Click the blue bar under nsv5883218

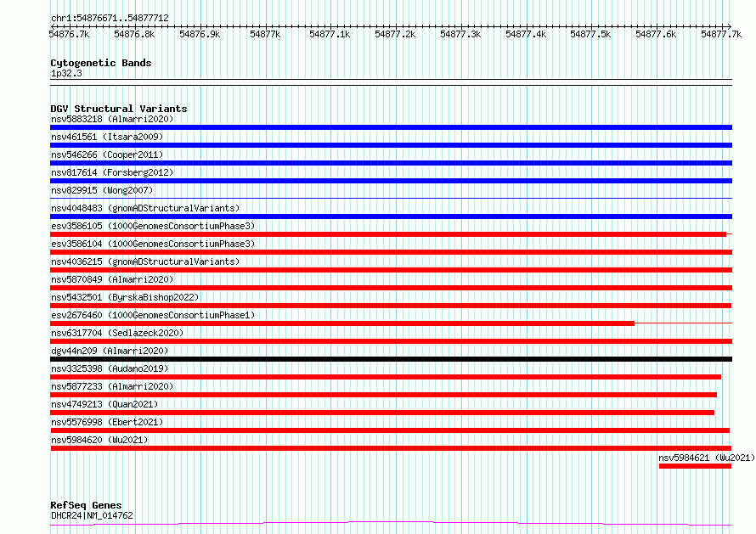coord(391,127)
